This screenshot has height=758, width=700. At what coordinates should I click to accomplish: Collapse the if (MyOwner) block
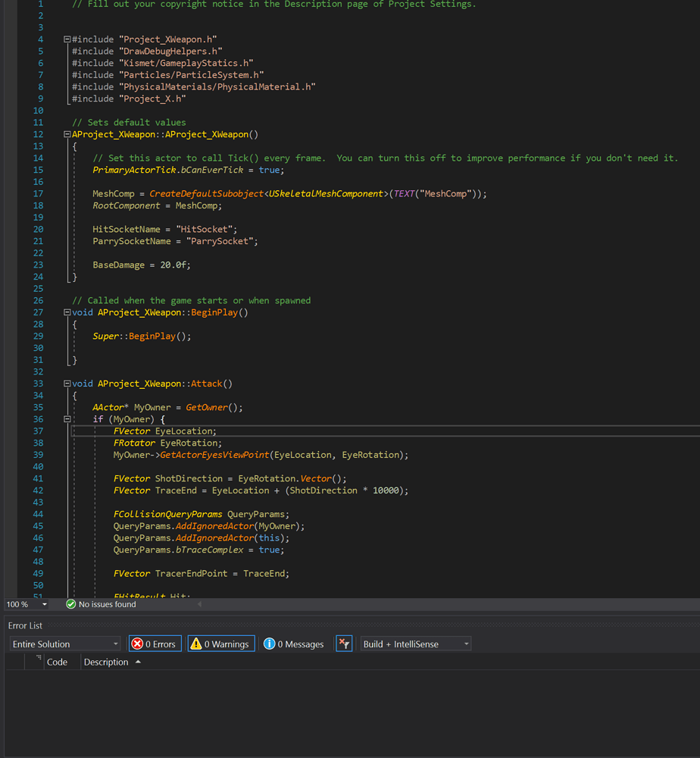point(67,419)
